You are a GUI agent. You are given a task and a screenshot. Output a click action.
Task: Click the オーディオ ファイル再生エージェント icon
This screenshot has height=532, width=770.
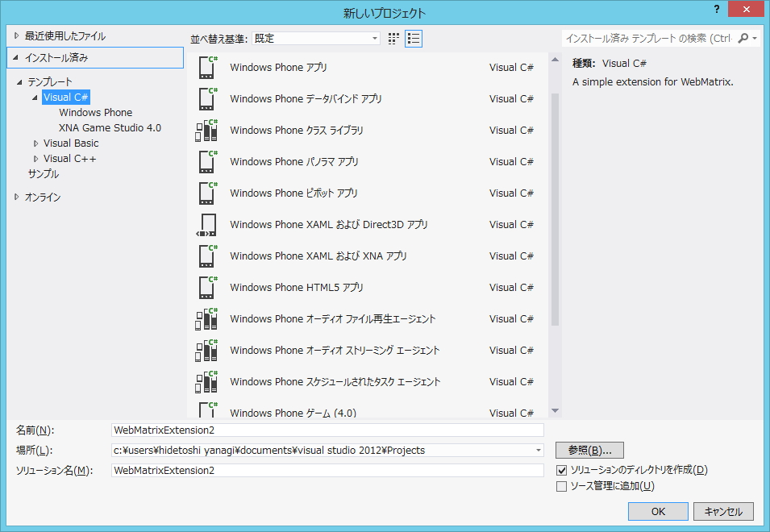[x=206, y=318]
